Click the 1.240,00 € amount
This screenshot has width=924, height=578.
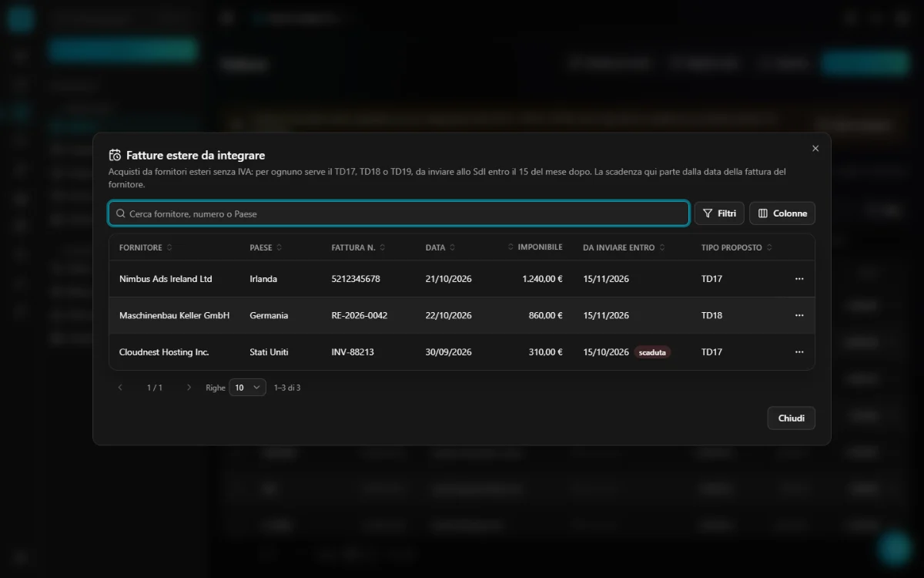(x=542, y=279)
